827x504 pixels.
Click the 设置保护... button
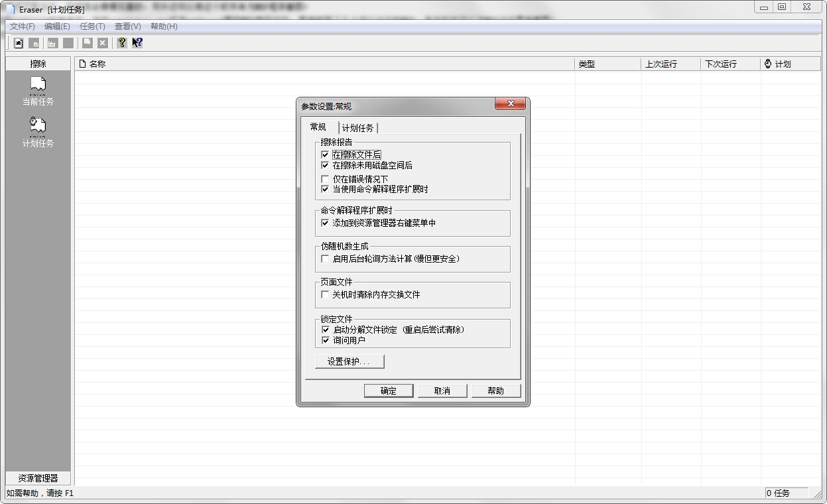point(349,361)
